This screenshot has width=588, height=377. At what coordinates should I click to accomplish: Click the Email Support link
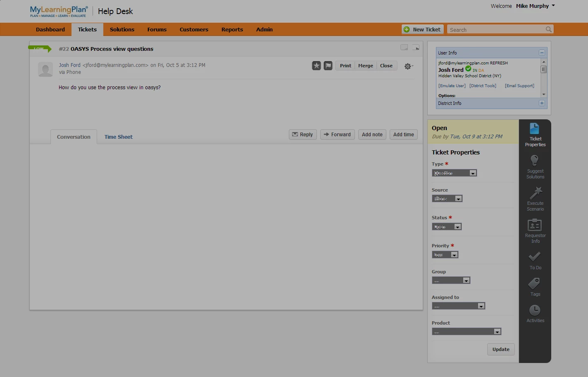pos(519,86)
